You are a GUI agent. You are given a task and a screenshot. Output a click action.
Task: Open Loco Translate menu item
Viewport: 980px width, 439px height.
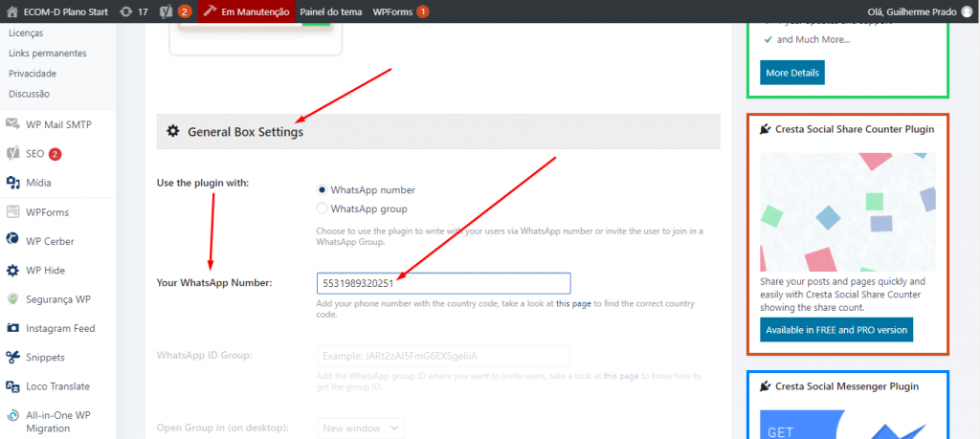[x=58, y=386]
